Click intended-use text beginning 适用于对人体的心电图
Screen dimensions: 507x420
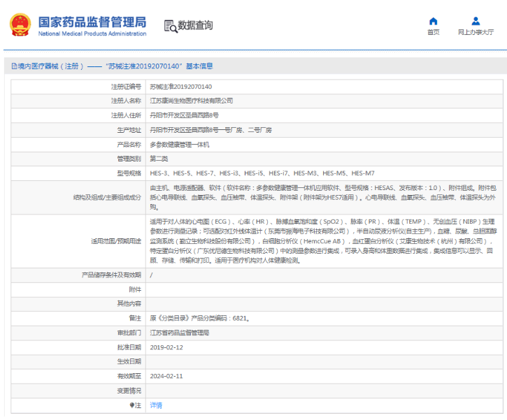point(322,241)
